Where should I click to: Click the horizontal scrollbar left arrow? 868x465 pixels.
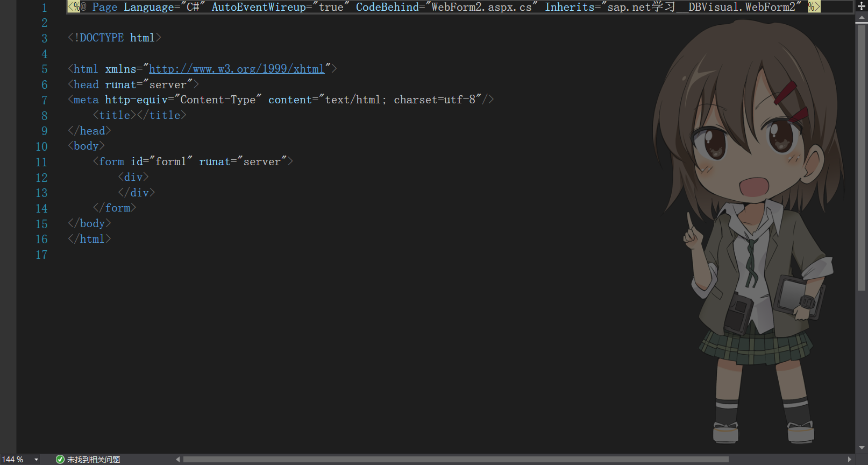click(x=178, y=459)
